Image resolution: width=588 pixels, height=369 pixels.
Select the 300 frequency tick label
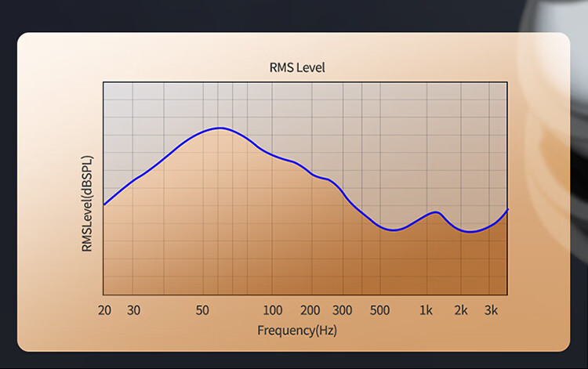pyautogui.click(x=343, y=310)
